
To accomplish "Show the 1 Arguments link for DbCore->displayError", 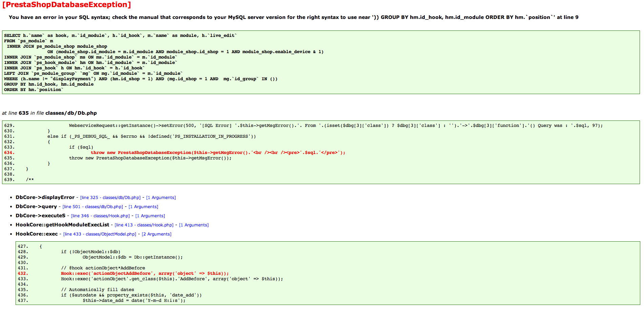I will point(161,198).
